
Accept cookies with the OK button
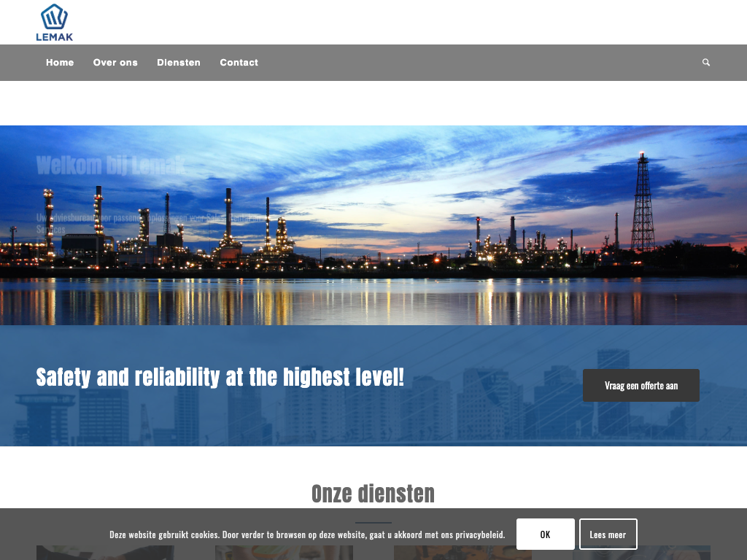click(545, 534)
